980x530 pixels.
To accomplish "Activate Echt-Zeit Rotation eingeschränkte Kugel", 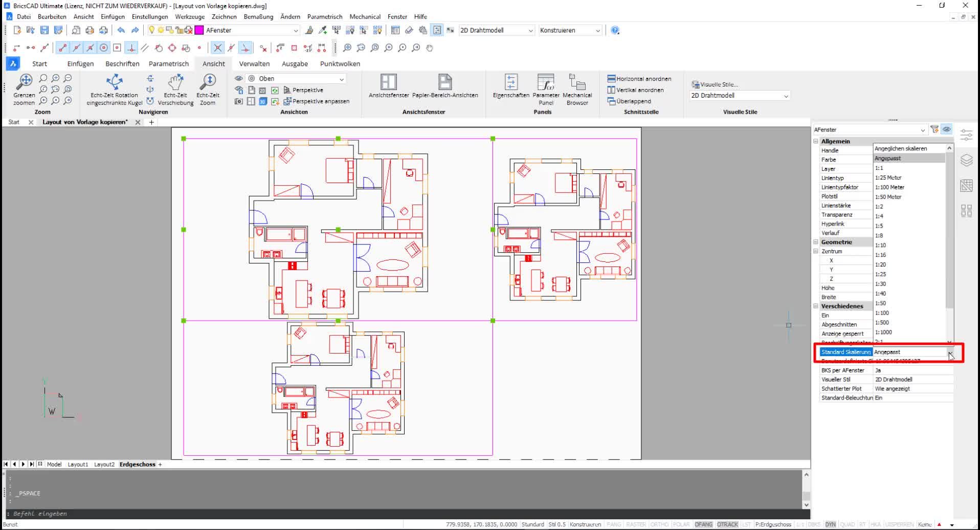I will pyautogui.click(x=114, y=90).
